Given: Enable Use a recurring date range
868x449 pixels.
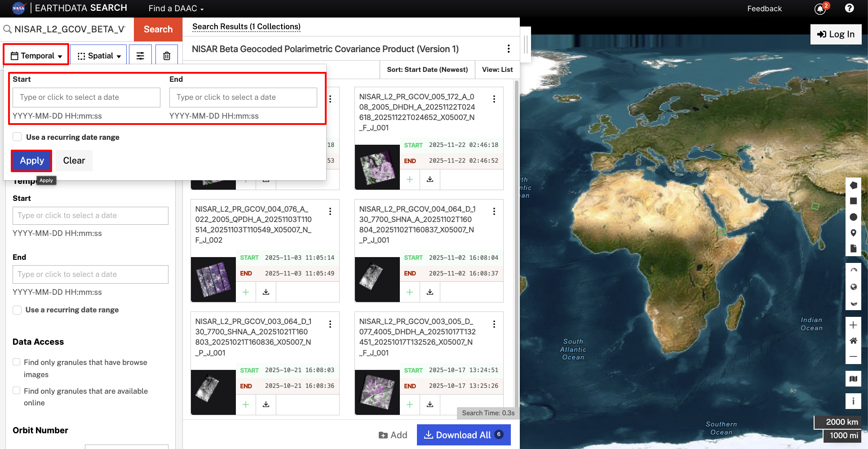Looking at the screenshot, I should [x=17, y=137].
